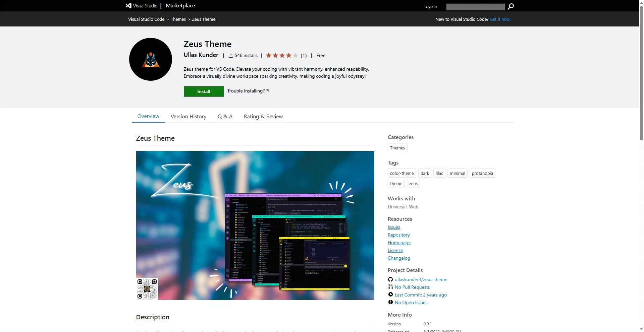Switch to the Rating & Review tab
644x332 pixels.
click(x=263, y=117)
